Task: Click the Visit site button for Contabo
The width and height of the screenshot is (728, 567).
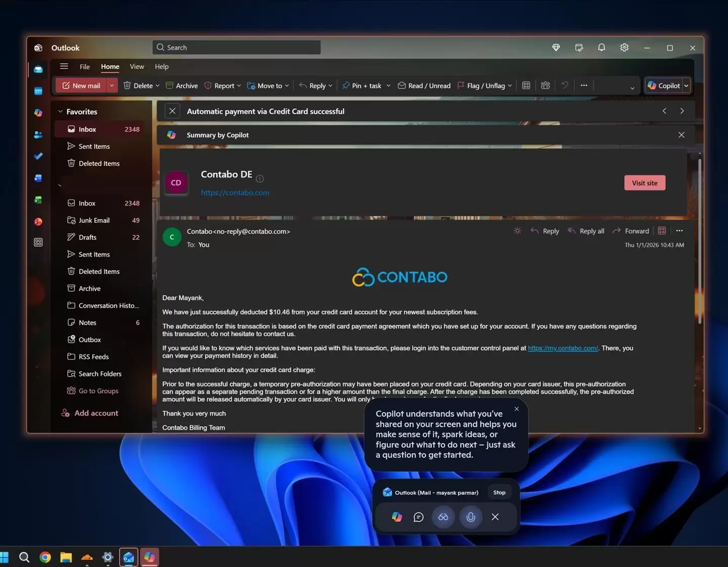Action: click(644, 182)
